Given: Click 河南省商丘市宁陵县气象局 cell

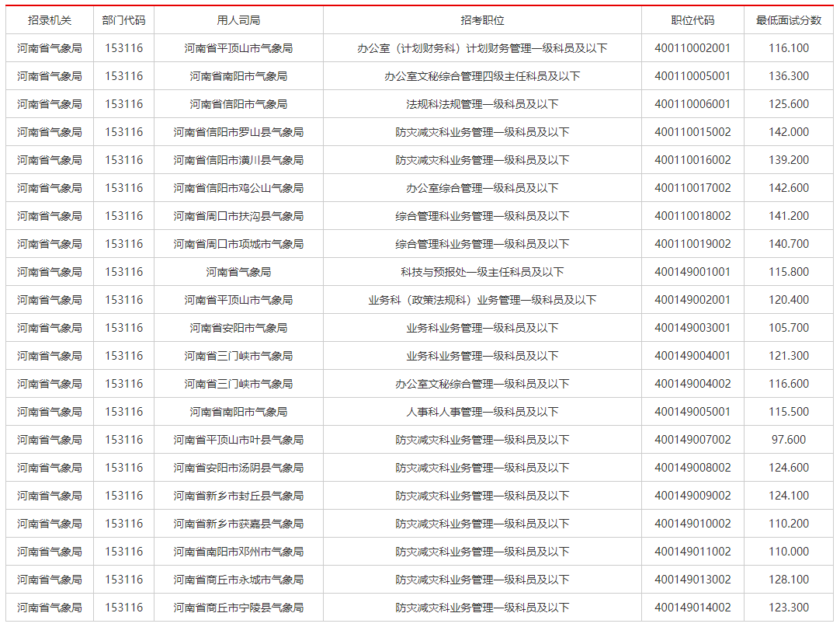Looking at the screenshot, I should pyautogui.click(x=238, y=608).
